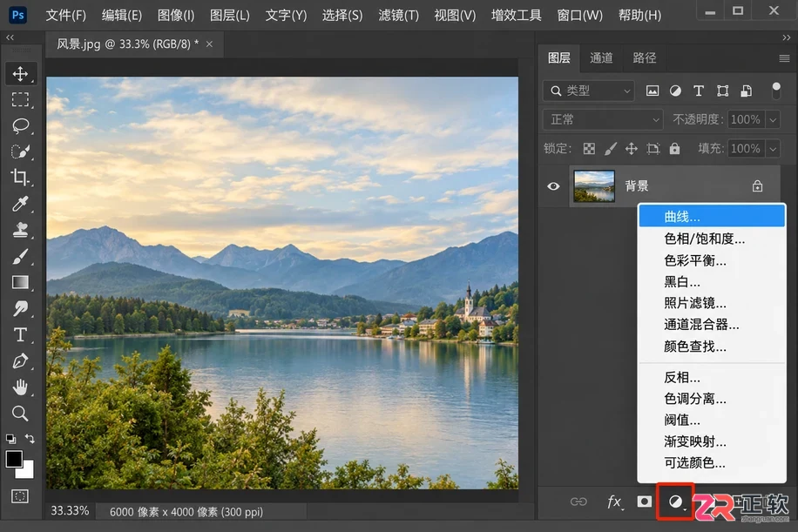
Task: Switch to the 图层 tab
Action: point(558,58)
